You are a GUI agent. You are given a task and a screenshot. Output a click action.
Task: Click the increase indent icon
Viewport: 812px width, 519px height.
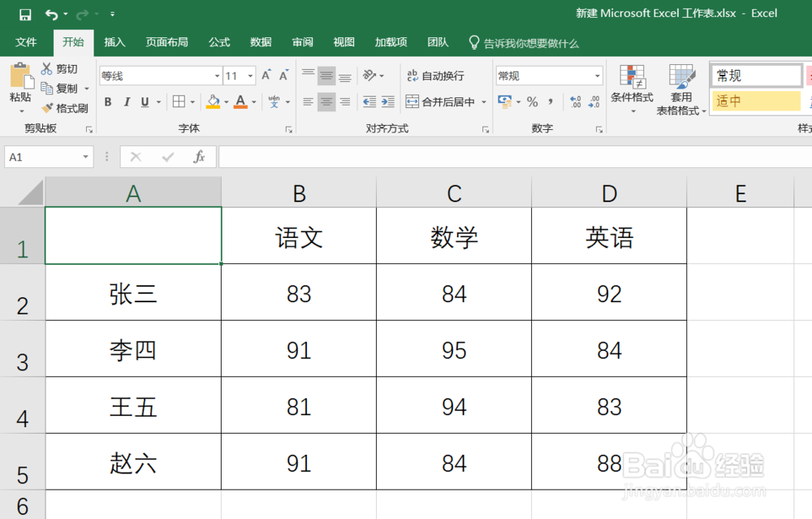click(x=388, y=102)
